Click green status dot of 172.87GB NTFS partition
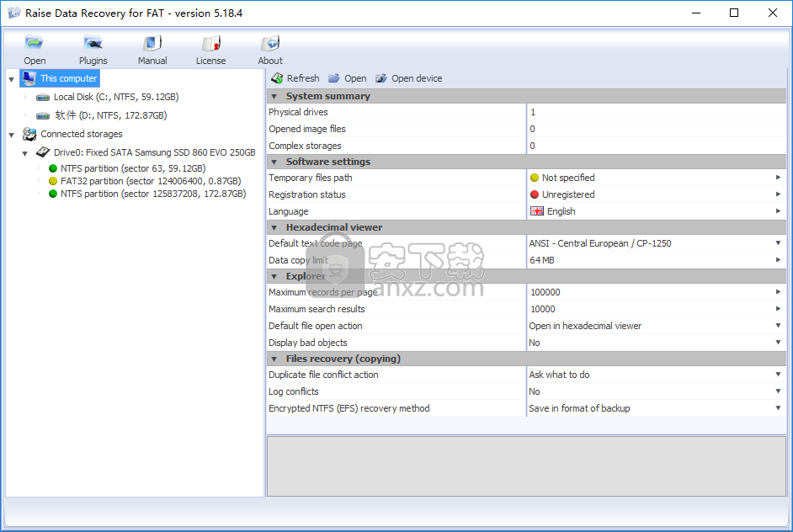The height and width of the screenshot is (532, 793). [52, 194]
